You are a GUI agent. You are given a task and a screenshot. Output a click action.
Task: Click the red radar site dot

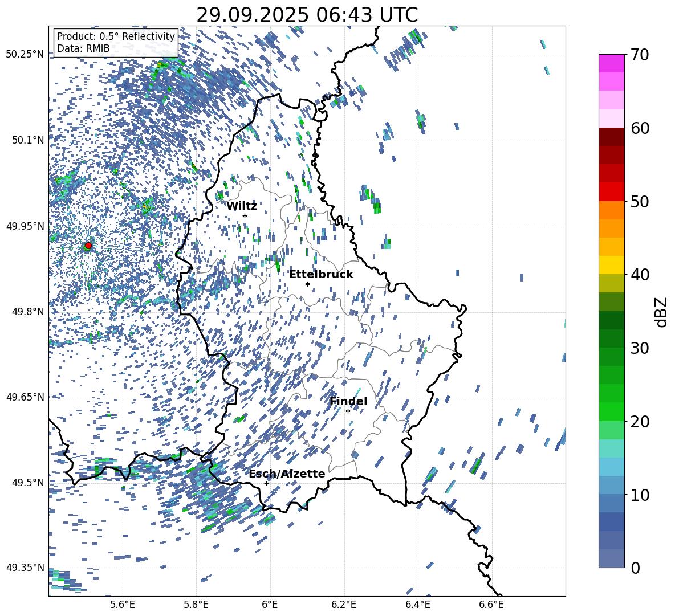pyautogui.click(x=88, y=246)
